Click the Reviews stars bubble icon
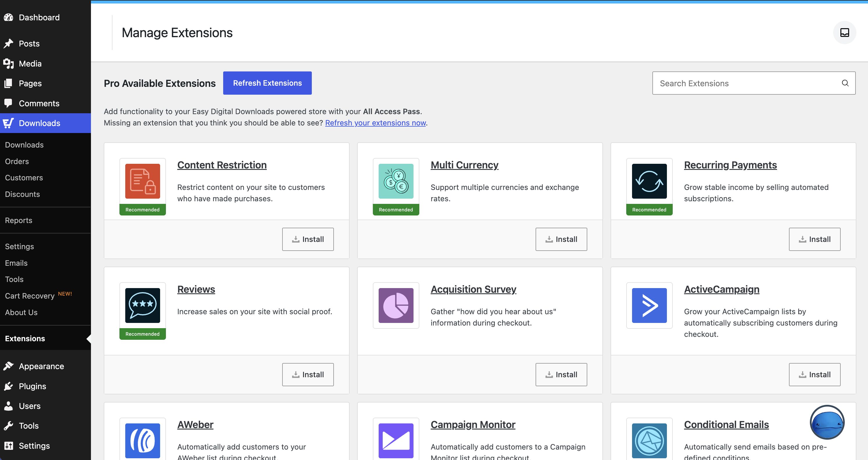Screen dimensions: 868x460 click(x=142, y=306)
